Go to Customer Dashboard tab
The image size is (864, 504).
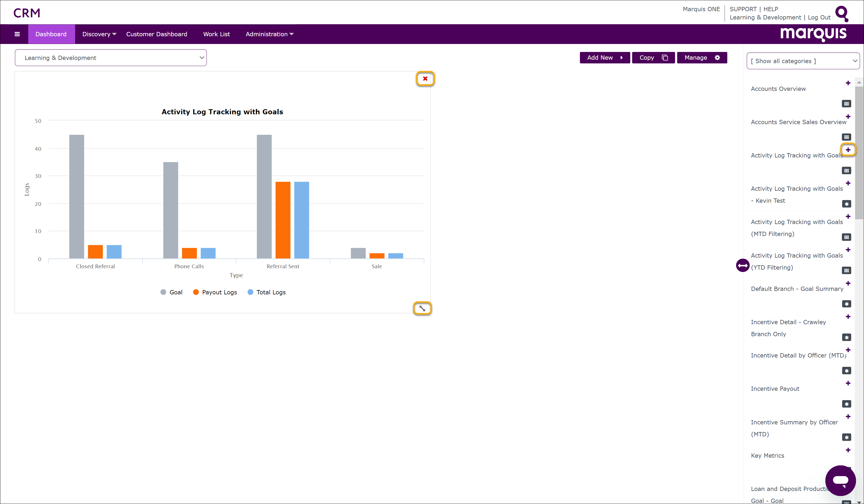pos(156,34)
